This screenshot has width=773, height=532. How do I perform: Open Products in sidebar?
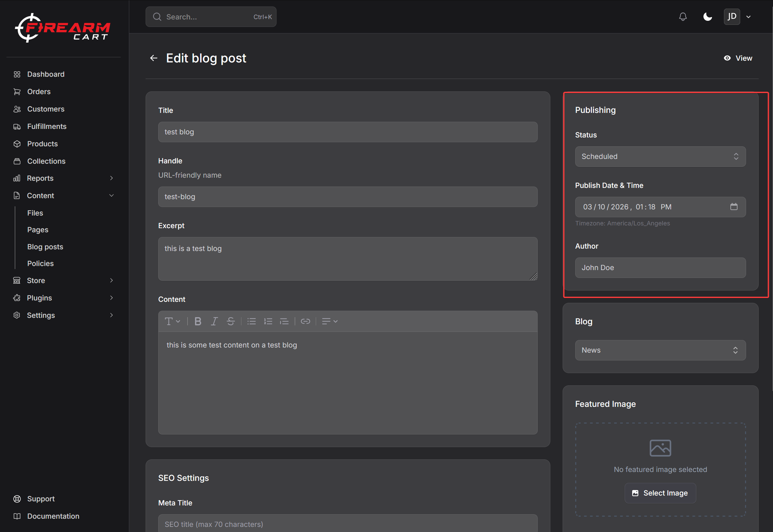click(42, 144)
